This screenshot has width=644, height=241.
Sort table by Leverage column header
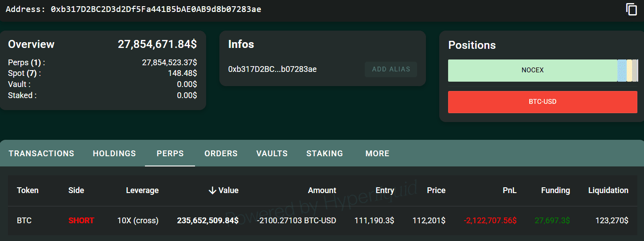click(x=142, y=190)
